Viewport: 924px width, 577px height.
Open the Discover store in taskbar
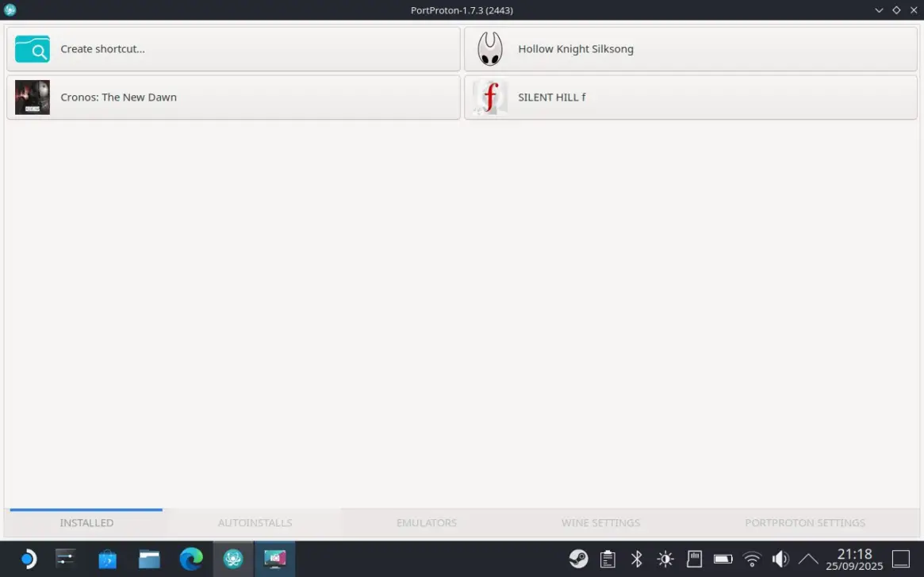107,560
